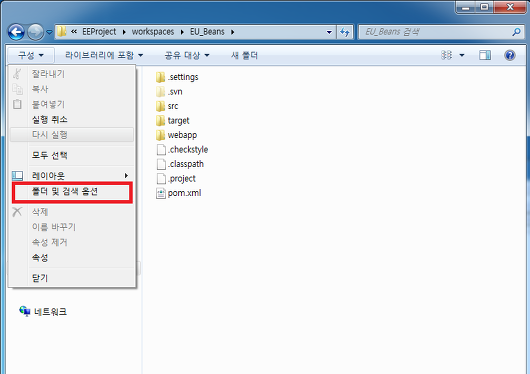Select the target folder icon
This screenshot has width=530, height=374.
[x=161, y=121]
